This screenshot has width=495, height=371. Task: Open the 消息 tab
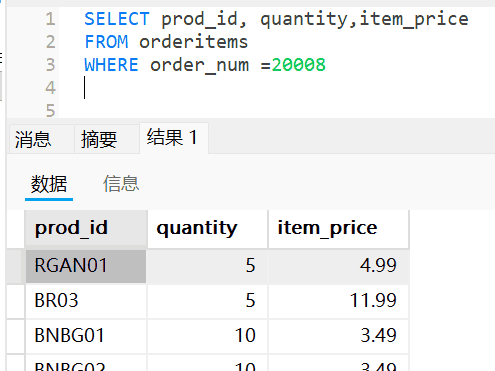point(42,139)
